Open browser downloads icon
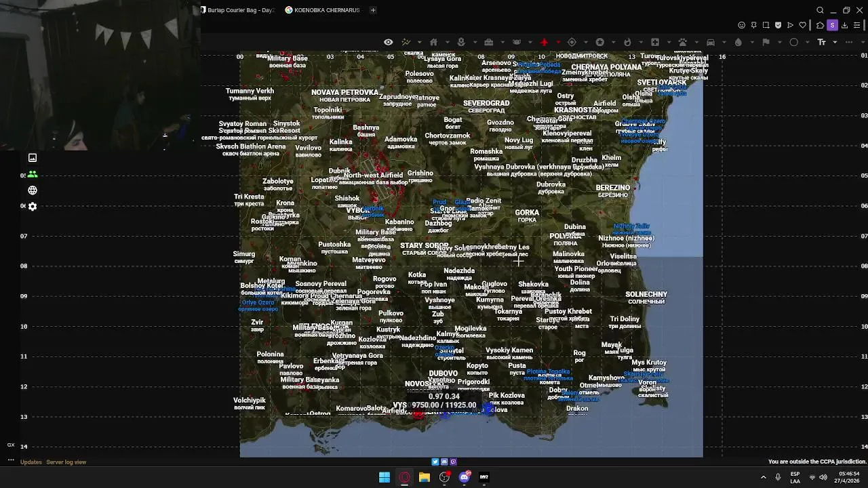 click(x=844, y=25)
